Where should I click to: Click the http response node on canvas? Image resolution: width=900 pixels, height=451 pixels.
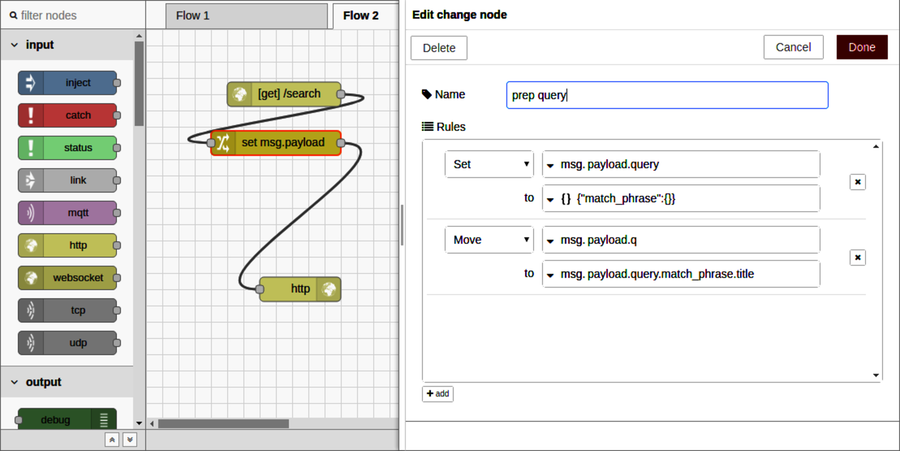coord(300,289)
